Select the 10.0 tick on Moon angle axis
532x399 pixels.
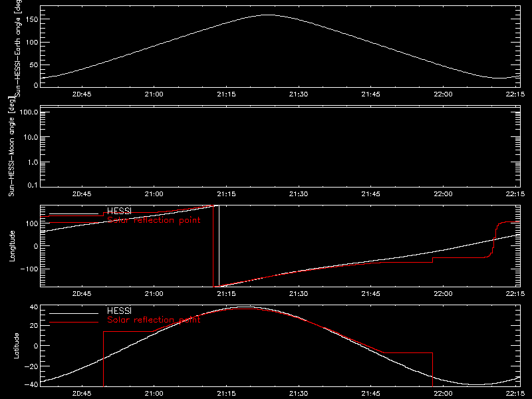coord(31,138)
